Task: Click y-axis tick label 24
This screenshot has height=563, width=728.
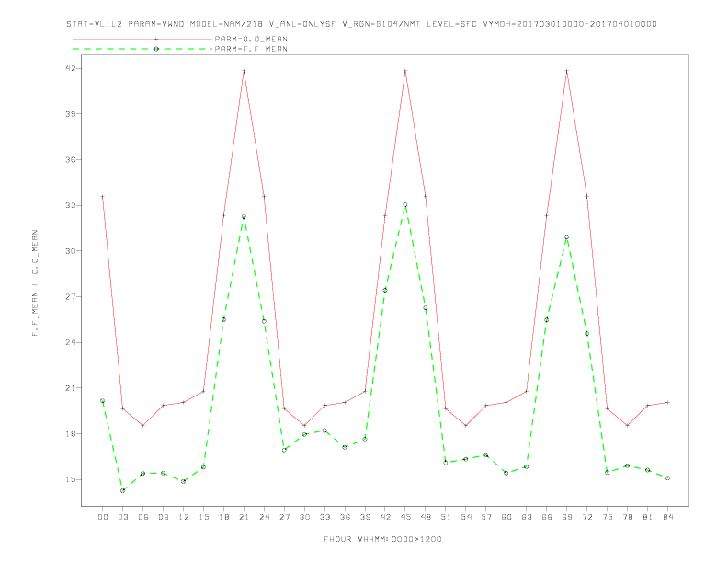Action: click(70, 342)
